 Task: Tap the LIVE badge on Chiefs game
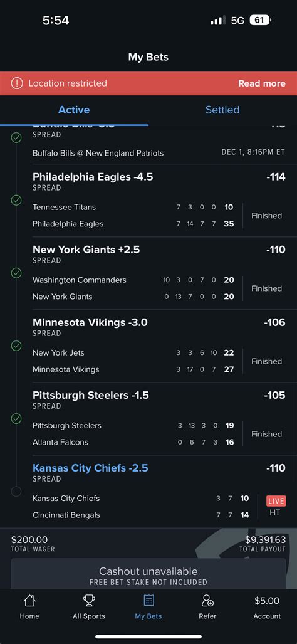click(x=276, y=500)
